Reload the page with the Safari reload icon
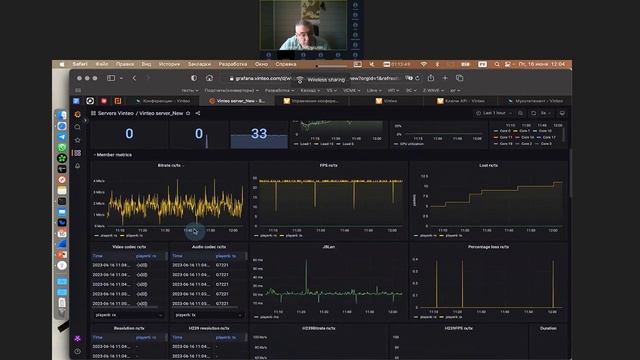The image size is (640, 360). pyautogui.click(x=417, y=78)
